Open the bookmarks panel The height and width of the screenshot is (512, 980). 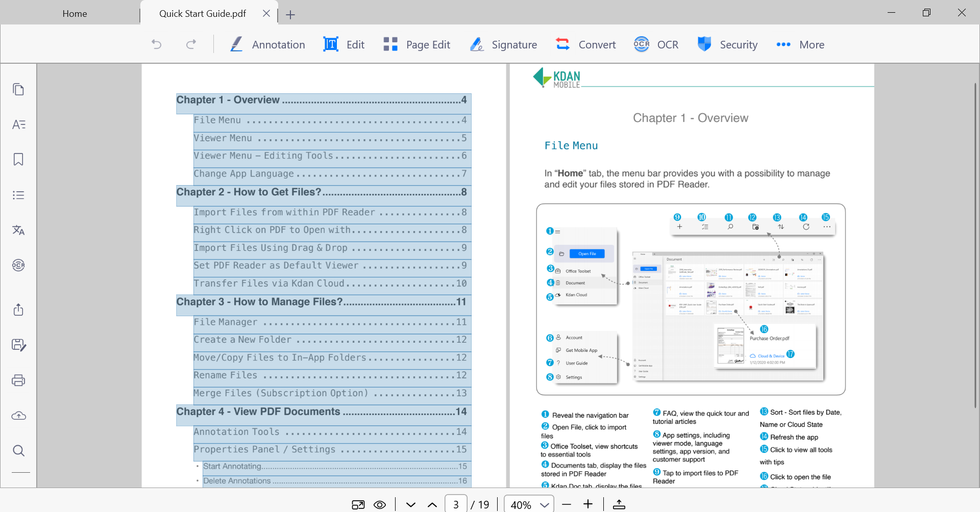click(x=18, y=160)
